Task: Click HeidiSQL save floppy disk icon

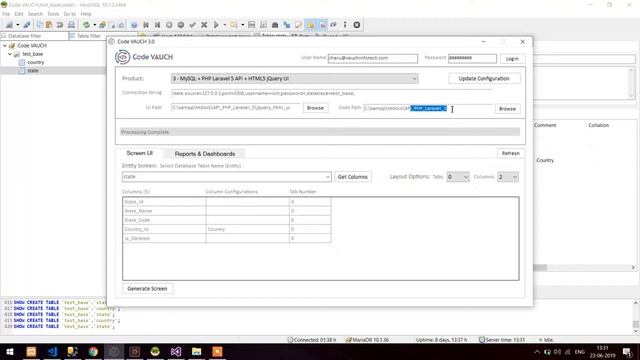Action: click(x=251, y=25)
